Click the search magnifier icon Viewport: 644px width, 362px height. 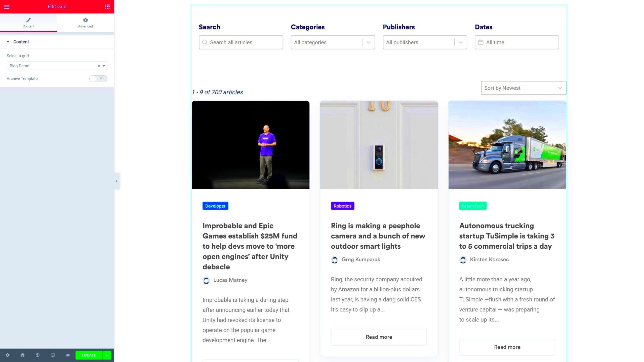coord(205,42)
